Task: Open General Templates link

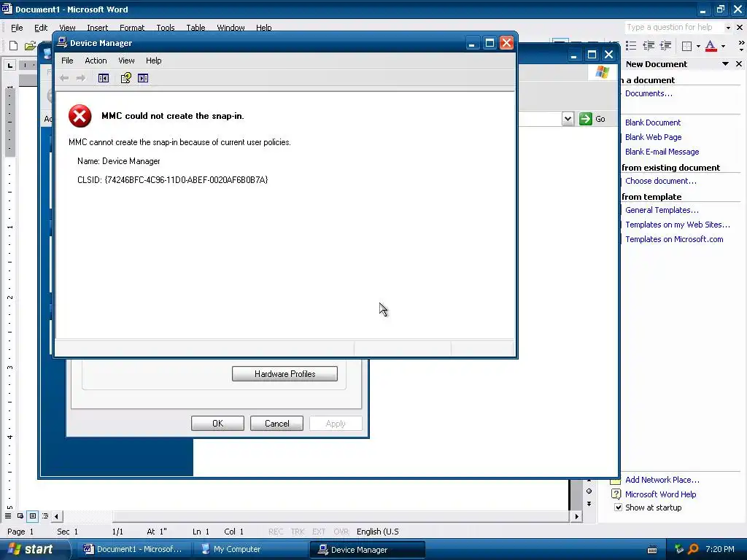Action: coord(662,210)
